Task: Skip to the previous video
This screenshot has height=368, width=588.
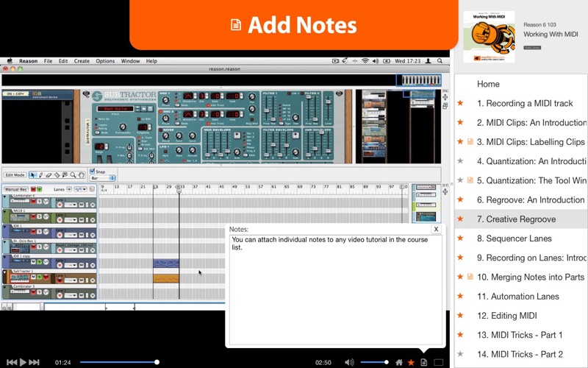Action: pos(12,362)
